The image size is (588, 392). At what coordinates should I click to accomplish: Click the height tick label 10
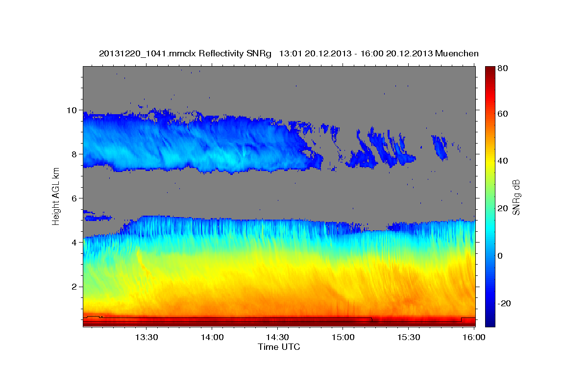coord(73,110)
